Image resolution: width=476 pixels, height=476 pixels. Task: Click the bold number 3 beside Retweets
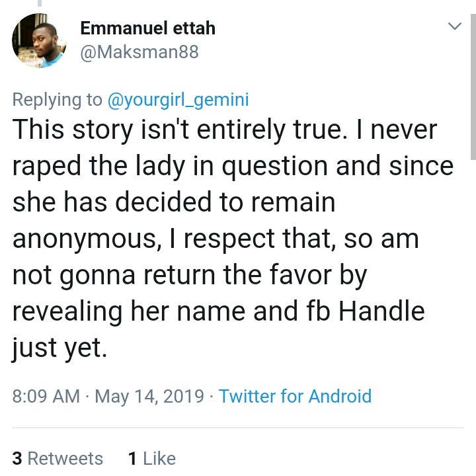pos(17,458)
